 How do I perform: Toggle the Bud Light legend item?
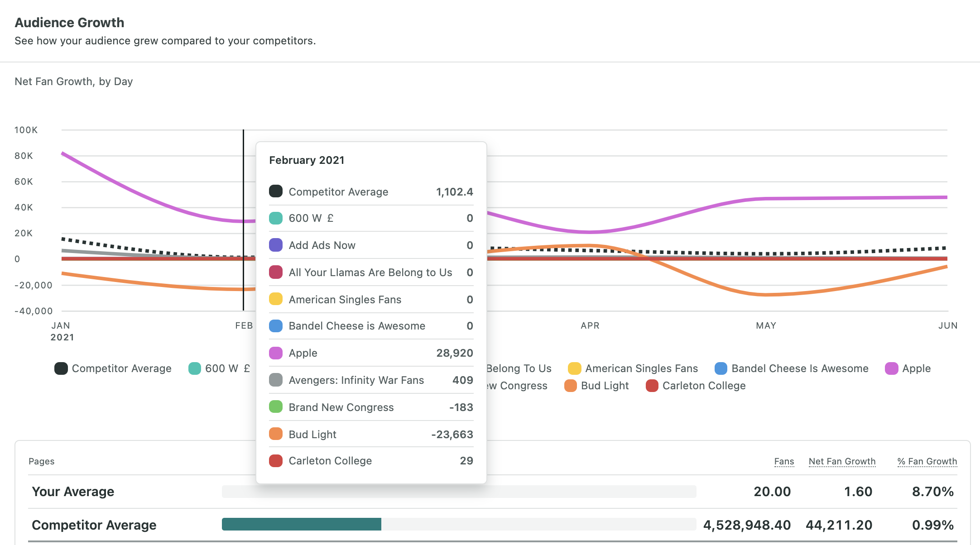click(596, 386)
